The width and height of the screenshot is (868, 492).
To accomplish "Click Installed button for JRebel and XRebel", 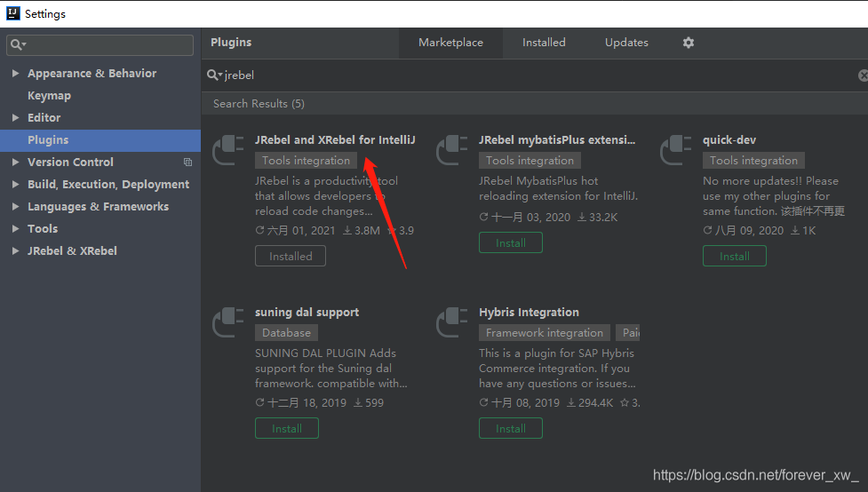I will tap(290, 257).
